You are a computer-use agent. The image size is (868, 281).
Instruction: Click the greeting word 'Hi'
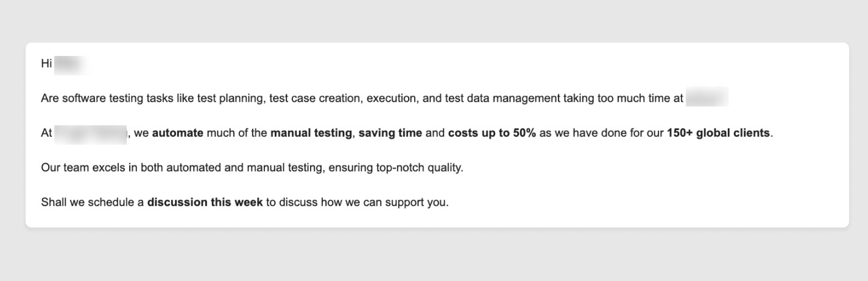click(46, 63)
